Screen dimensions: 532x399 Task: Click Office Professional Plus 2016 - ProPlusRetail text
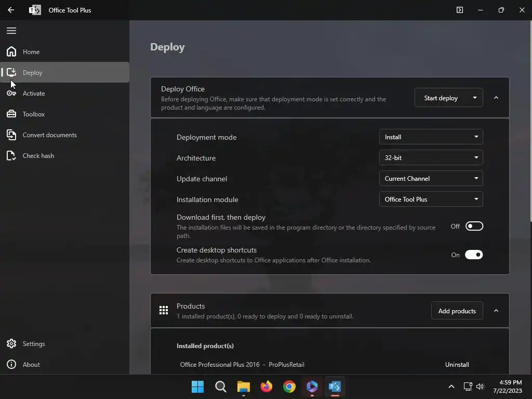(242, 364)
